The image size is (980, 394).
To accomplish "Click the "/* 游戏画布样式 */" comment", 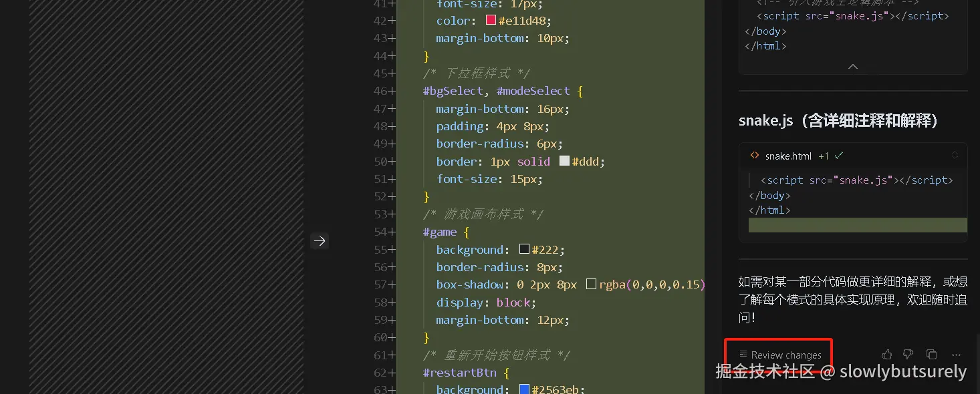I will click(x=483, y=214).
